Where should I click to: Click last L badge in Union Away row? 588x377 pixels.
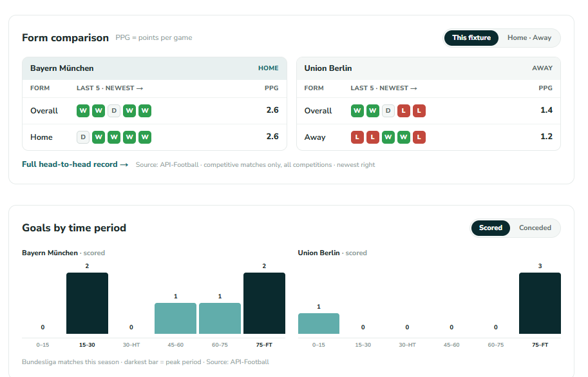click(419, 137)
